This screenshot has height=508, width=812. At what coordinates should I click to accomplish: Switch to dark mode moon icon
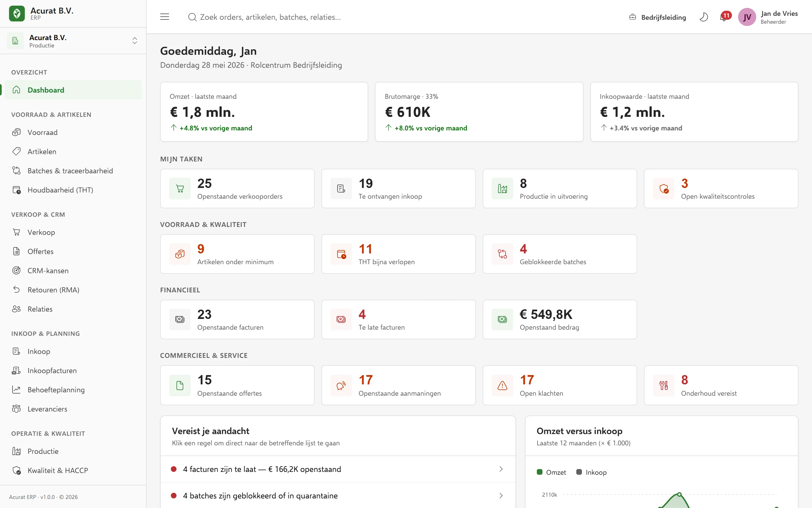coord(704,17)
